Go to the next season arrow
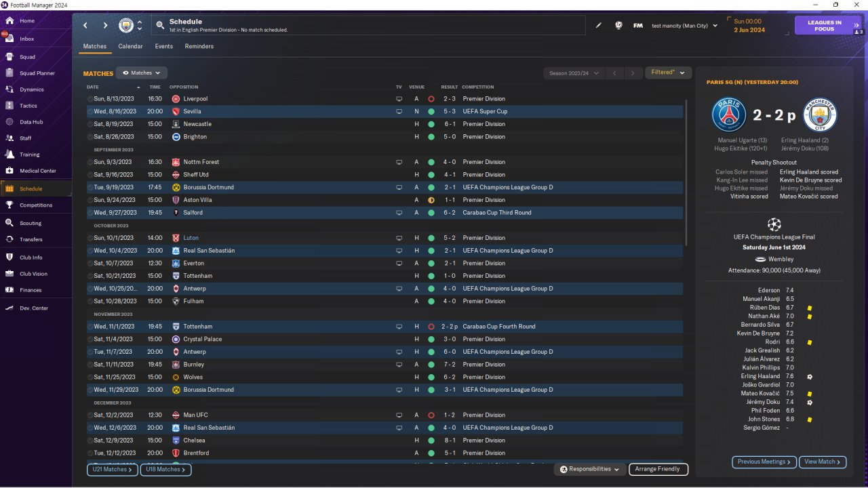This screenshot has width=868, height=488. (x=633, y=73)
